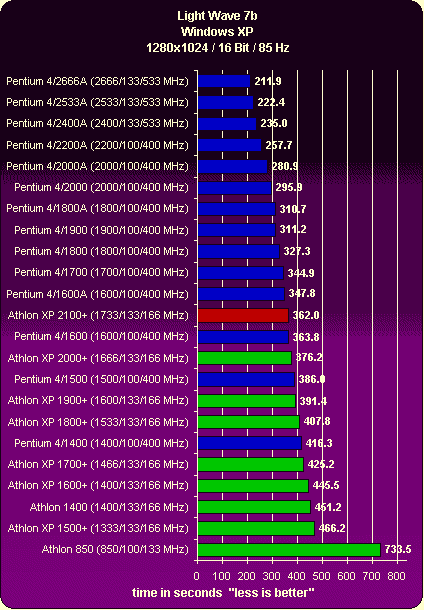Click the "1280x1024 / 16 Bit / 85 Hz" line

(218, 48)
